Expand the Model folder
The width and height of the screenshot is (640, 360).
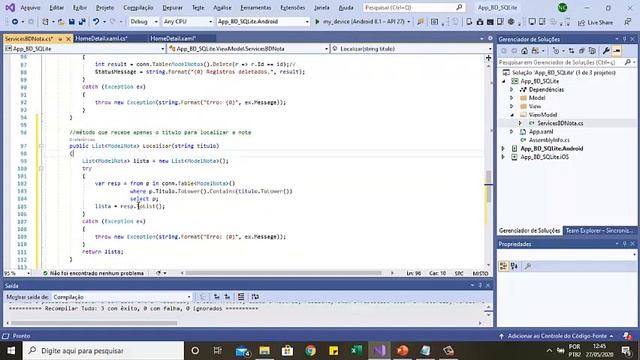click(x=511, y=98)
